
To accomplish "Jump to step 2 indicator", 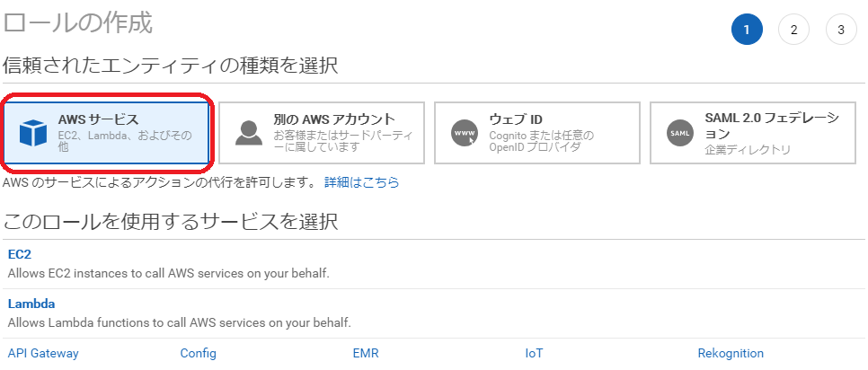I will [x=793, y=30].
